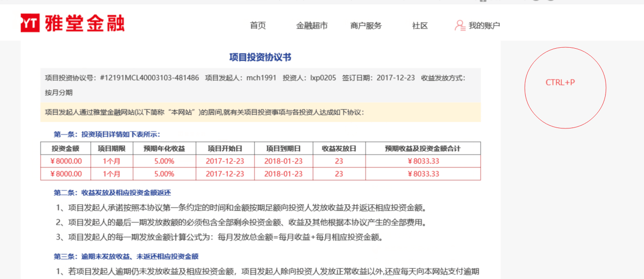Select 商户服务 in the top menu
This screenshot has height=279, width=644.
point(366,26)
